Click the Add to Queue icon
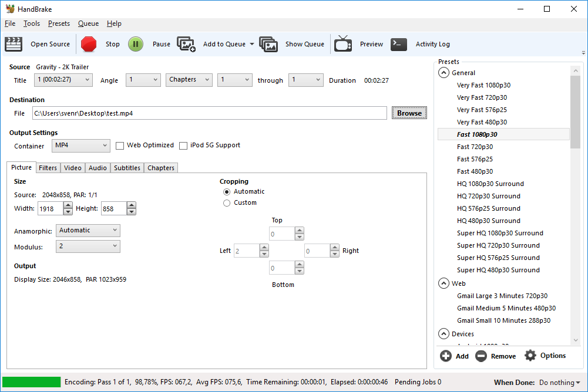 click(x=186, y=44)
